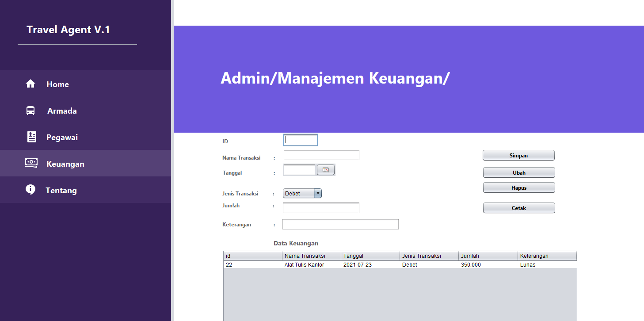Focus the Tanggal date field
644x321 pixels.
click(x=299, y=170)
